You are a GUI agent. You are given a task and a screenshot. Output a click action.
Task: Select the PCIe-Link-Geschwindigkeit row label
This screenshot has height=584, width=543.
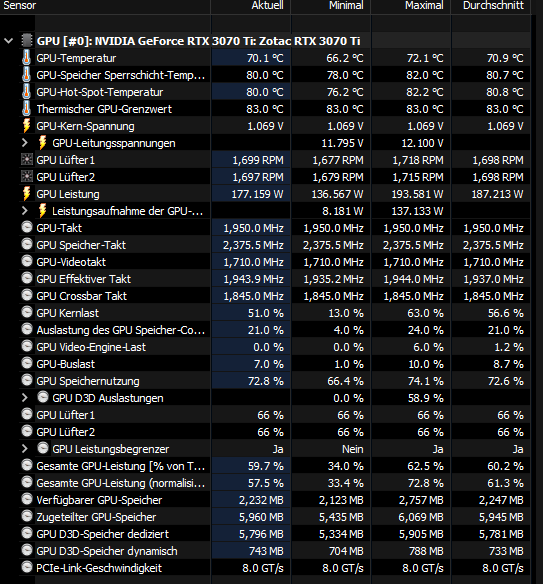(99, 568)
